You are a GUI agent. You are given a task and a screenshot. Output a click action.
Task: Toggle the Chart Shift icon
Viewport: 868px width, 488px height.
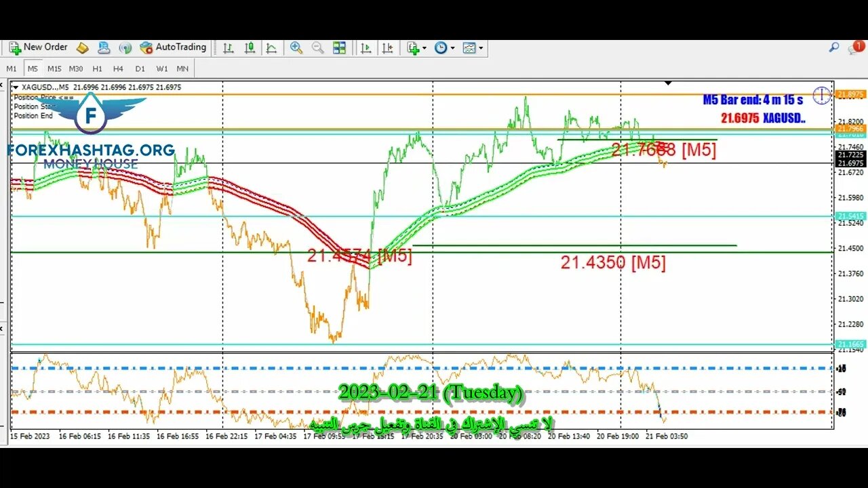[388, 47]
